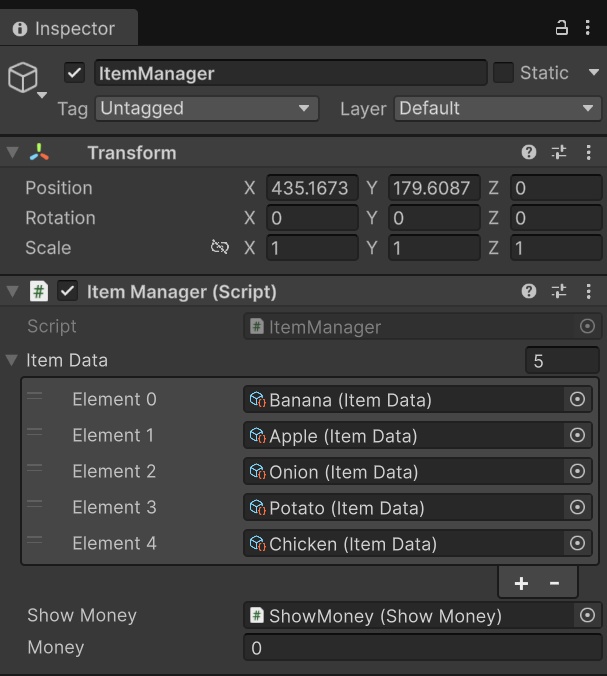
Task: Click the Element 1 label
Action: (113, 435)
